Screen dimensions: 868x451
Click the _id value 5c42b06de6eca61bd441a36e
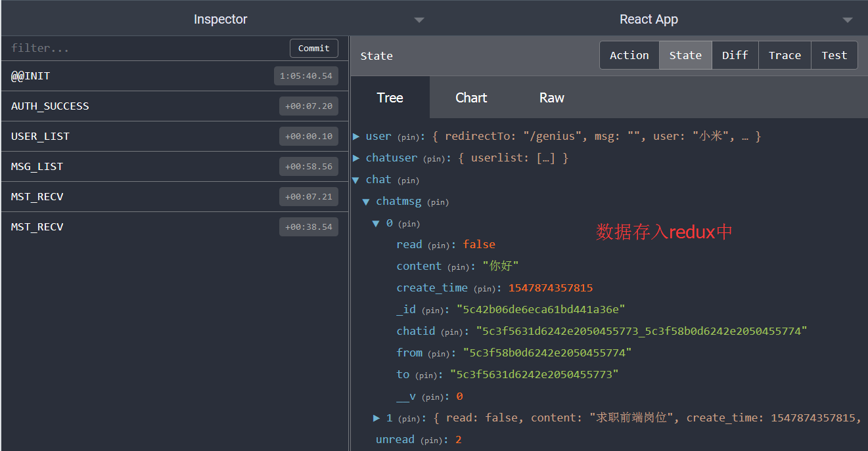pos(541,309)
